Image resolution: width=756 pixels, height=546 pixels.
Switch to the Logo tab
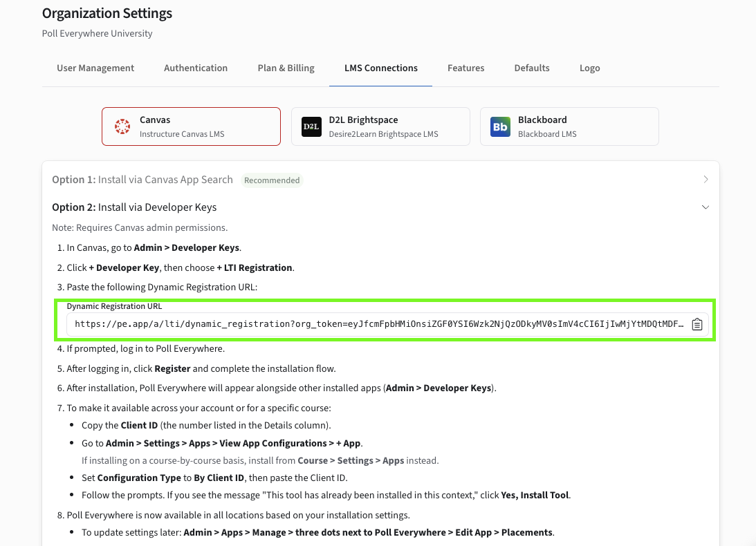click(590, 68)
